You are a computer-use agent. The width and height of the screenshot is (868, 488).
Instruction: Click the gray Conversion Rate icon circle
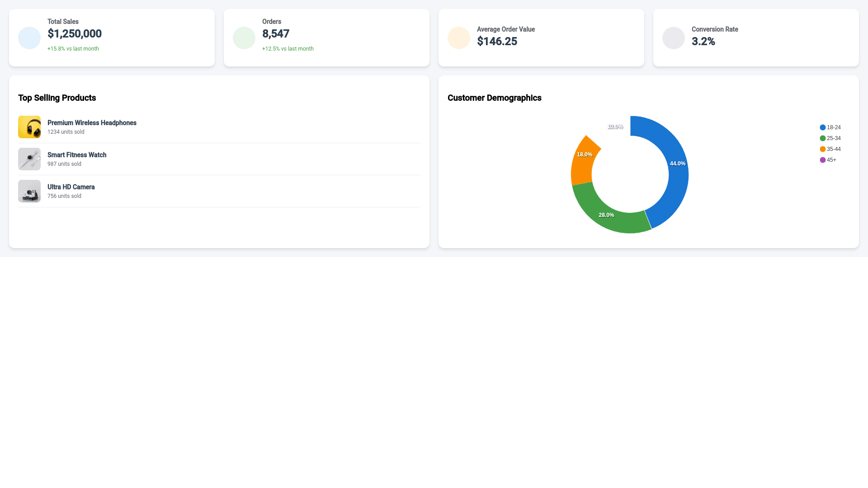pyautogui.click(x=674, y=38)
